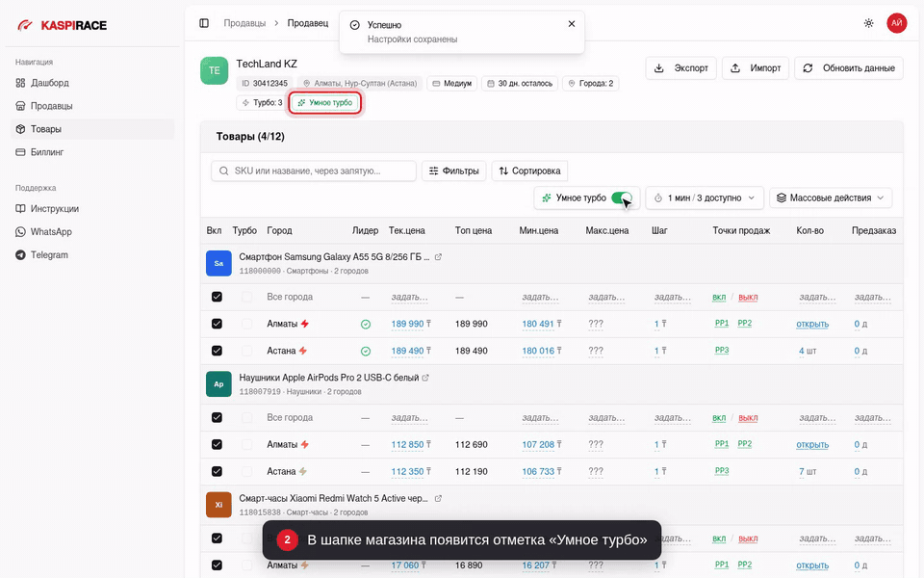Expand the Массовые действия dropdown
The image size is (924, 578).
pyautogui.click(x=831, y=198)
